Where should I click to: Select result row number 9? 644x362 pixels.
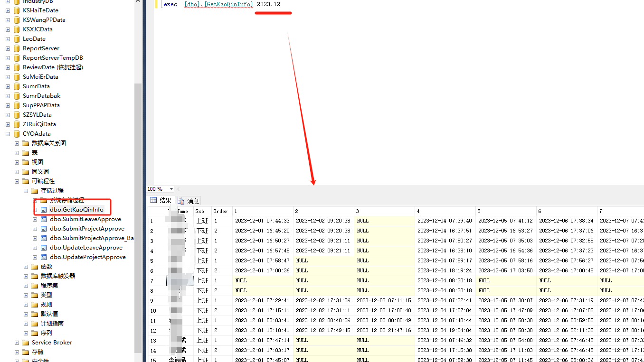(157, 300)
